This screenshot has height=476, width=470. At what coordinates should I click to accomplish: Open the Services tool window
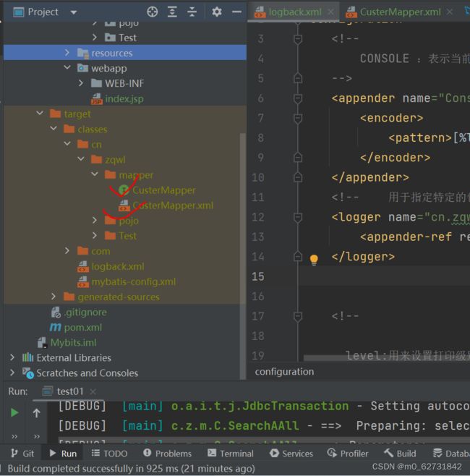(x=291, y=454)
